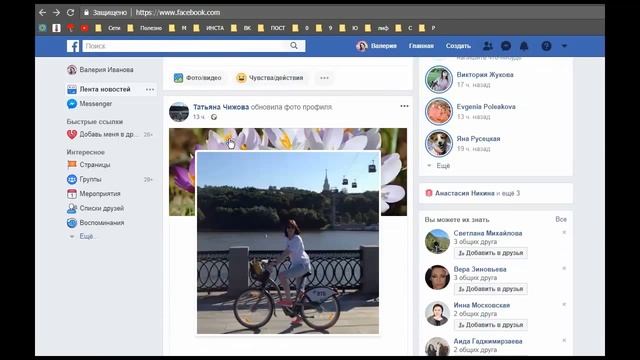Image resolution: width=640 pixels, height=360 pixels.
Task: Click the browser forward arrow
Action: 56,13
